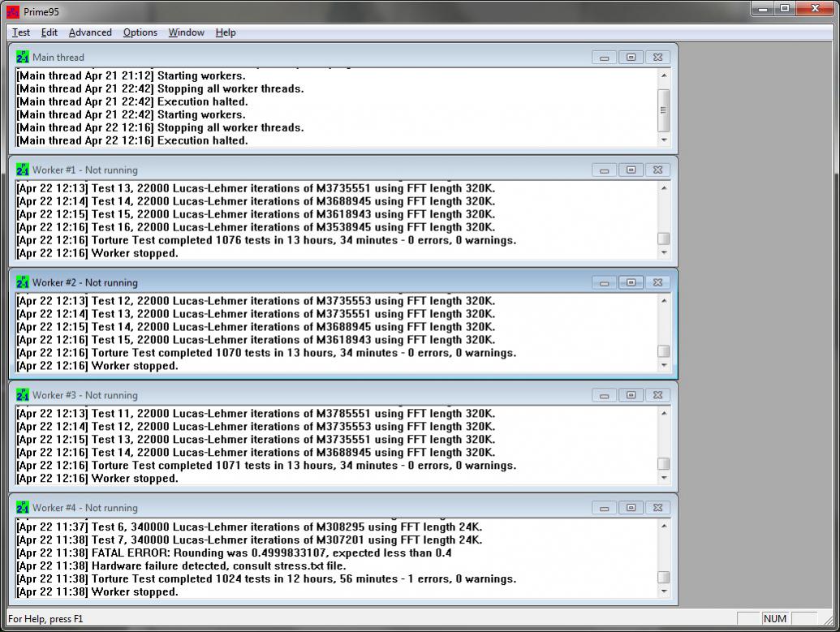Close the Worker #4 child window
Viewport: 840px width, 632px height.
658,508
